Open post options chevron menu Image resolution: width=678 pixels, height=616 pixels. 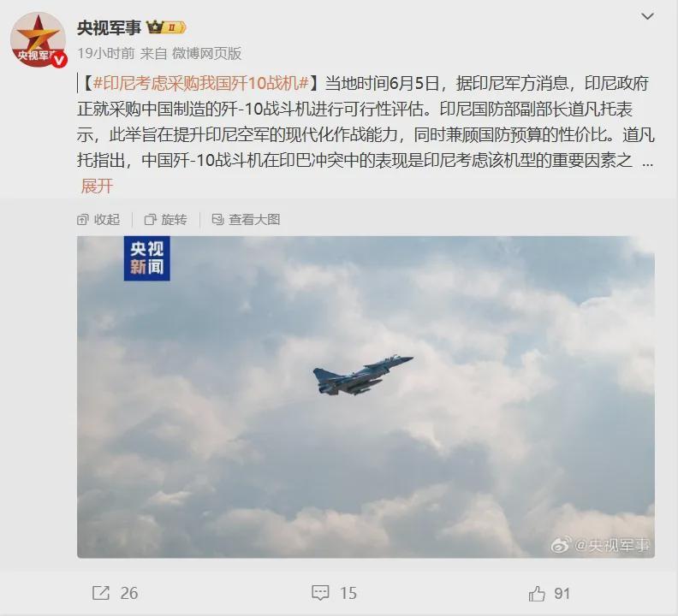point(647,16)
